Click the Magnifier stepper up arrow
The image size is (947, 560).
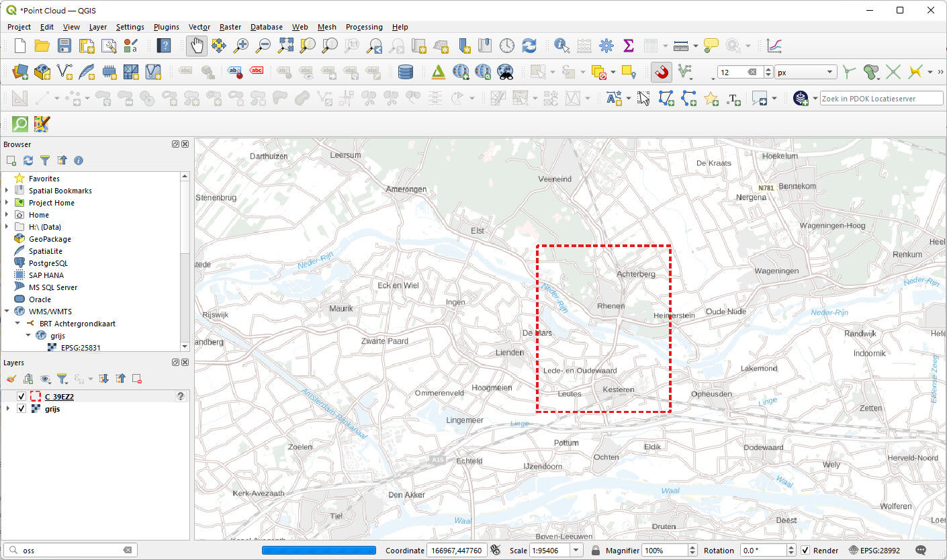(692, 546)
